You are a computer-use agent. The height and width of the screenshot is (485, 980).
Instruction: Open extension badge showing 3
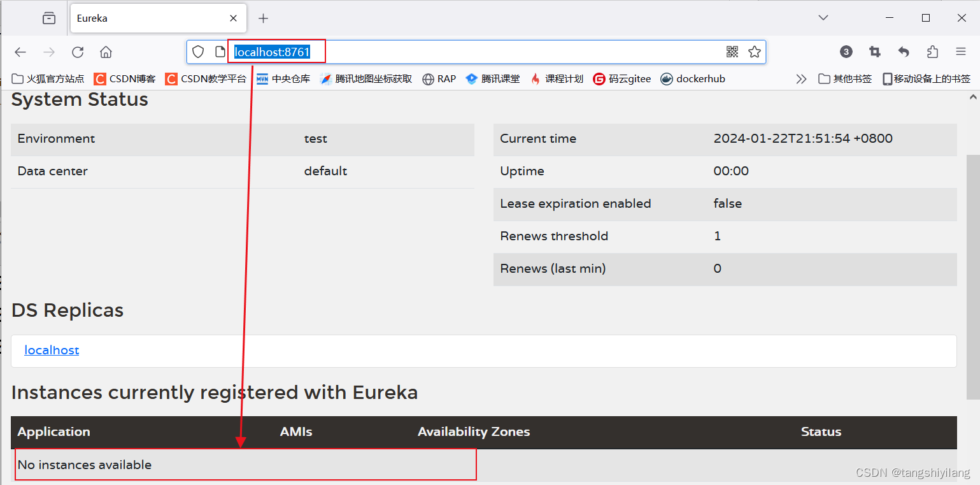pyautogui.click(x=846, y=52)
